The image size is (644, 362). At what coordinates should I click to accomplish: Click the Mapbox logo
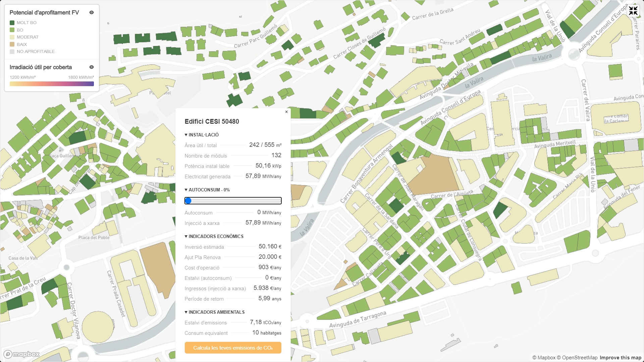[x=21, y=354]
